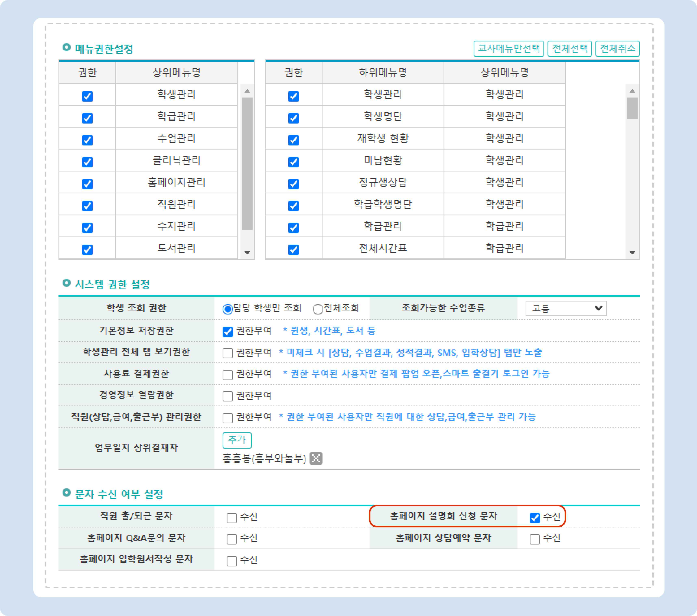Click 교사메뉴만선택 button
Viewport: 697px width, 616px height.
pyautogui.click(x=508, y=48)
